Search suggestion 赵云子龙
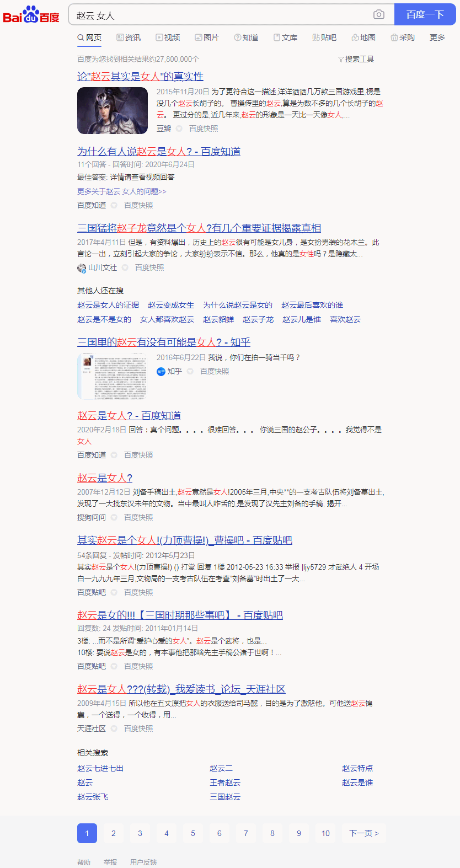The width and height of the screenshot is (460, 868). click(x=258, y=319)
